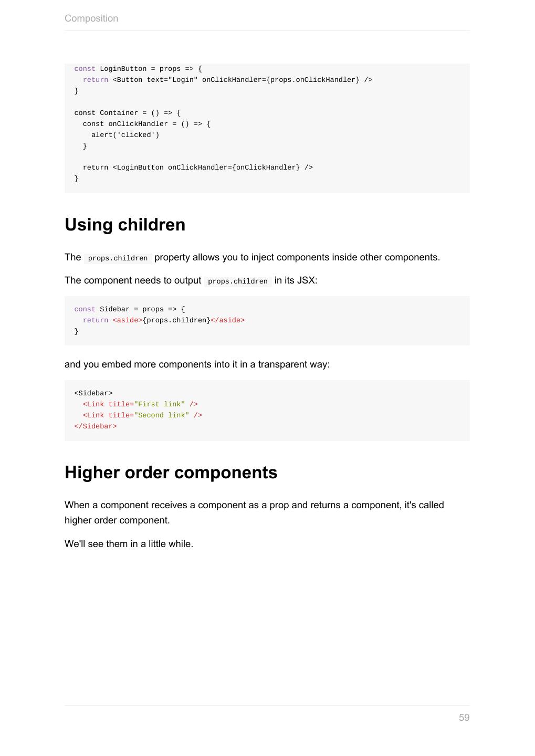The height and width of the screenshot is (756, 535).
Task: Click "We'll see them in a little while" sentence
Action: coord(129,544)
